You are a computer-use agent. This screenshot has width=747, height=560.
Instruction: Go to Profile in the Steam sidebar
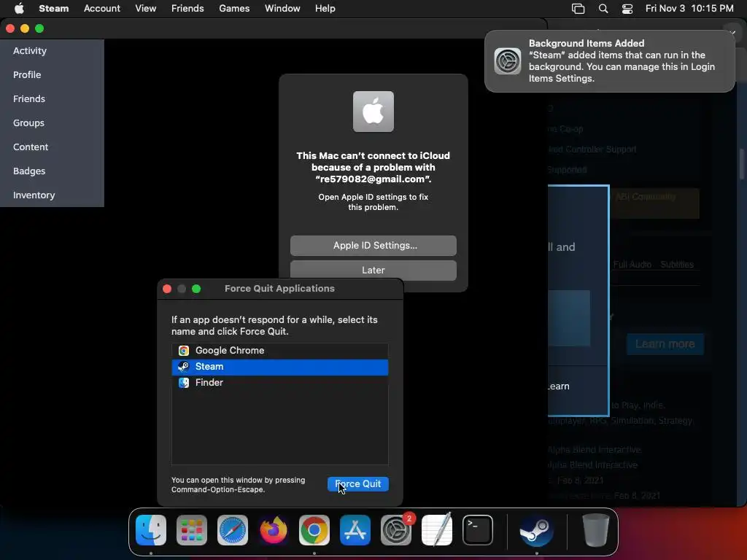coord(27,75)
